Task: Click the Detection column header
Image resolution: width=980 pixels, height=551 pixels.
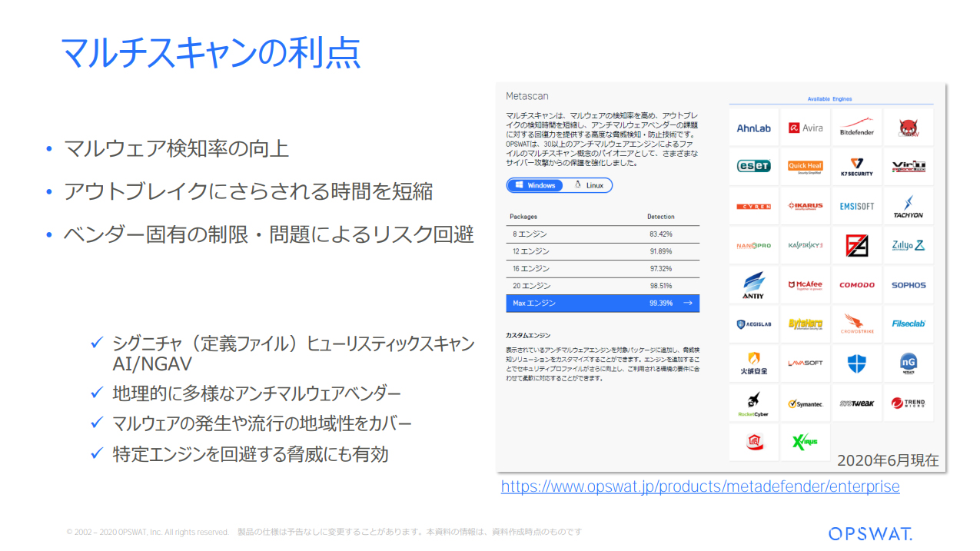Action: [660, 217]
